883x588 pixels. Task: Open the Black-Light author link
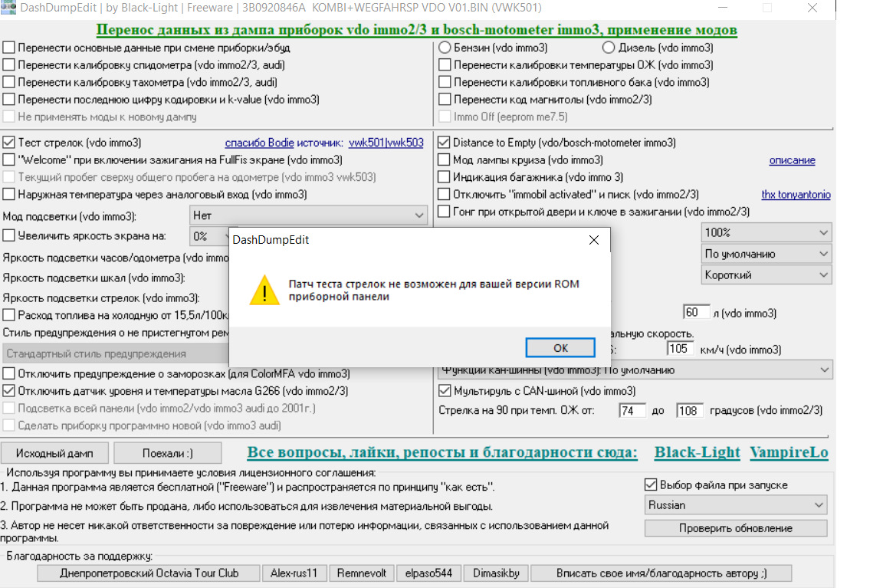[697, 452]
